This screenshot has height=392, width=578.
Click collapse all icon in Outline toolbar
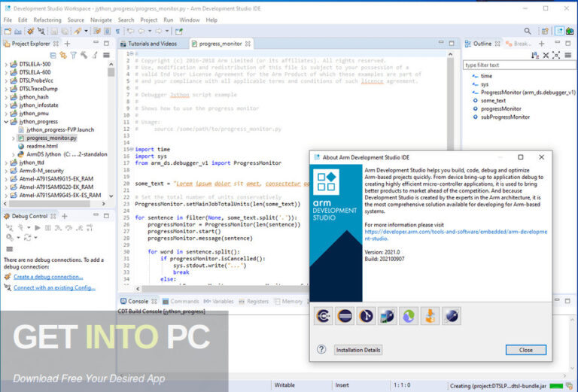click(x=546, y=55)
